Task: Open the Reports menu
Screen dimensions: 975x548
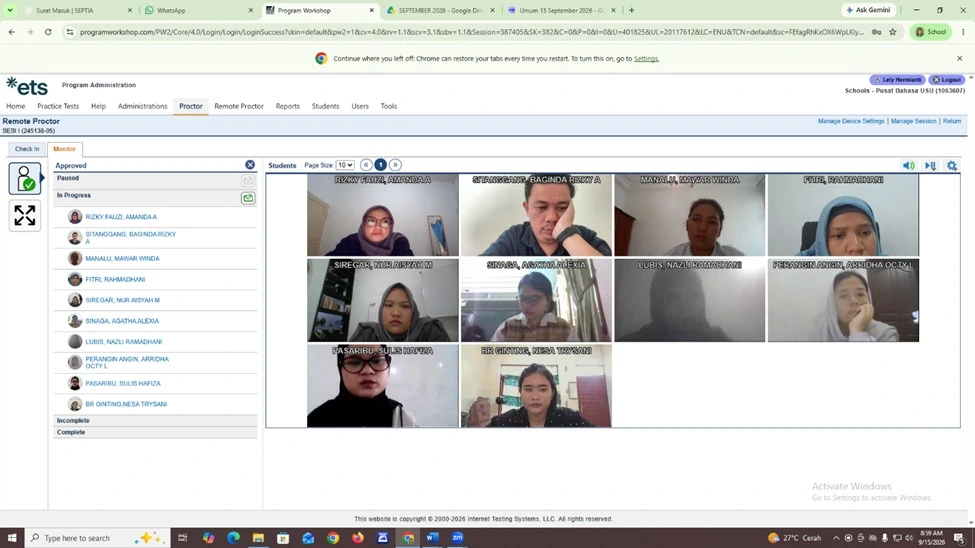Action: (287, 106)
